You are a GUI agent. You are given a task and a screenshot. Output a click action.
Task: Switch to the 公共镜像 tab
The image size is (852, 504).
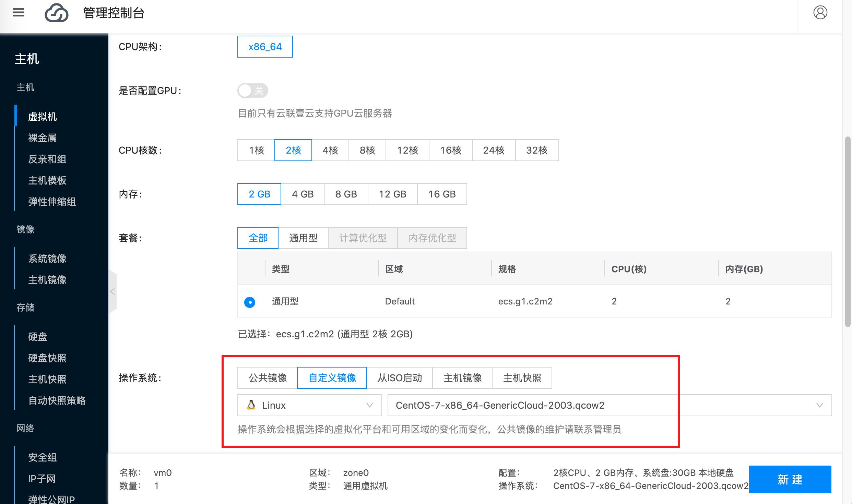(x=267, y=377)
